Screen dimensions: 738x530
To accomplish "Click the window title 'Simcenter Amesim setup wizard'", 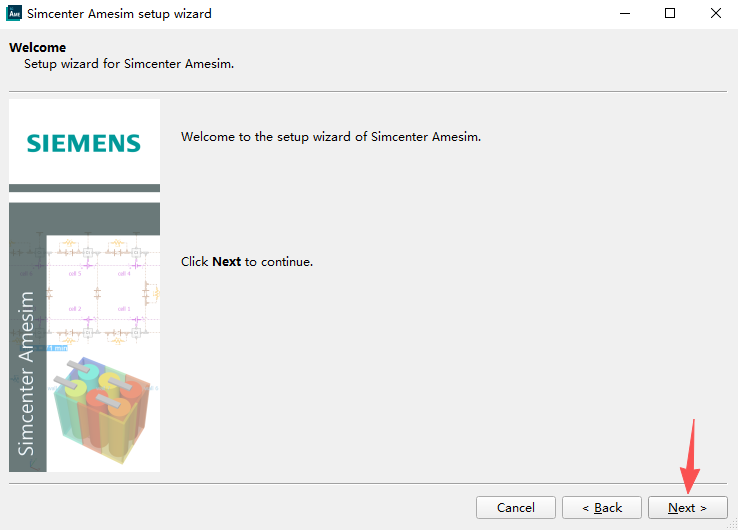I will [119, 14].
